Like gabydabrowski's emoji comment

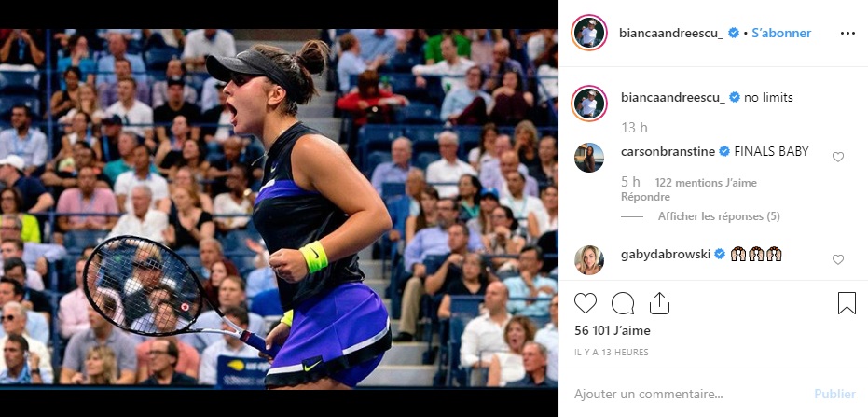coord(838,259)
